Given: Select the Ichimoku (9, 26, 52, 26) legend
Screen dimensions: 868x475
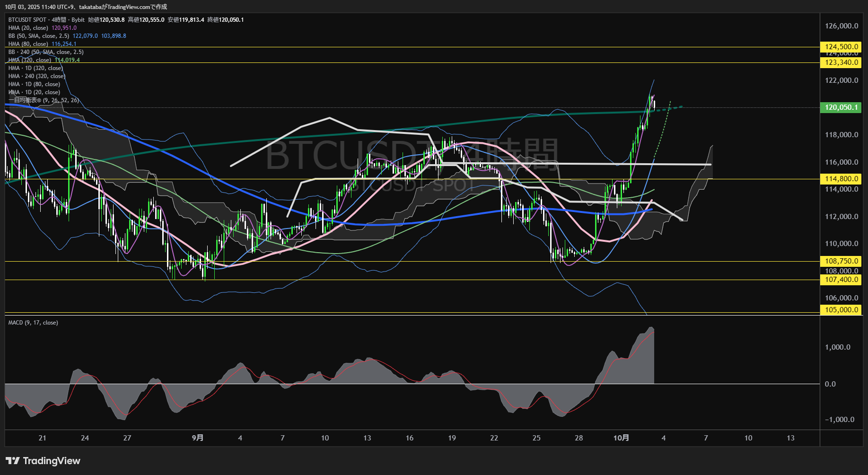Looking at the screenshot, I should pos(44,100).
